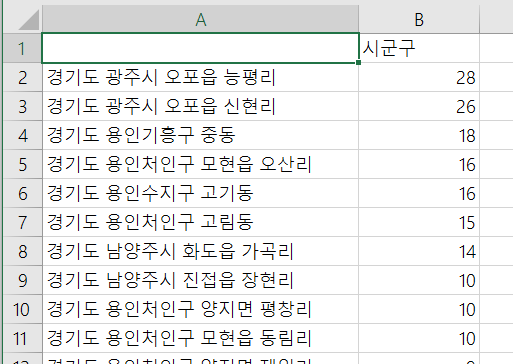The height and width of the screenshot is (364, 513).
Task: Select row 3 header
Action: pyautogui.click(x=22, y=106)
